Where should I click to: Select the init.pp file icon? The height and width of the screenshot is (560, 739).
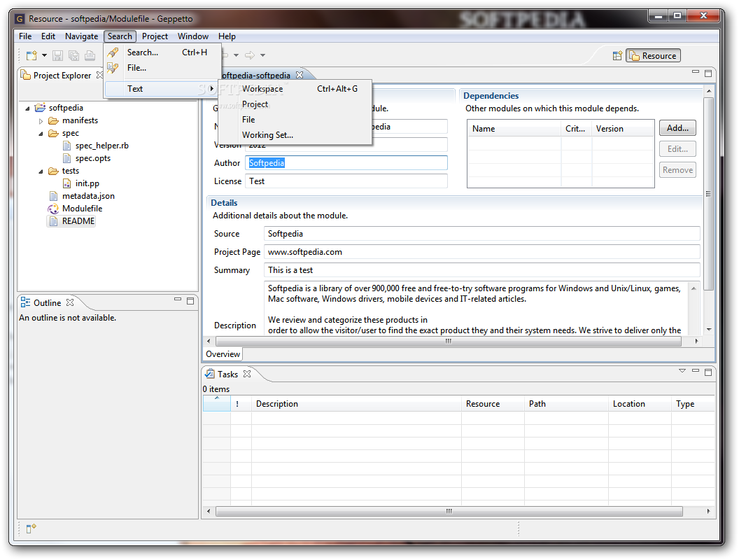click(67, 183)
